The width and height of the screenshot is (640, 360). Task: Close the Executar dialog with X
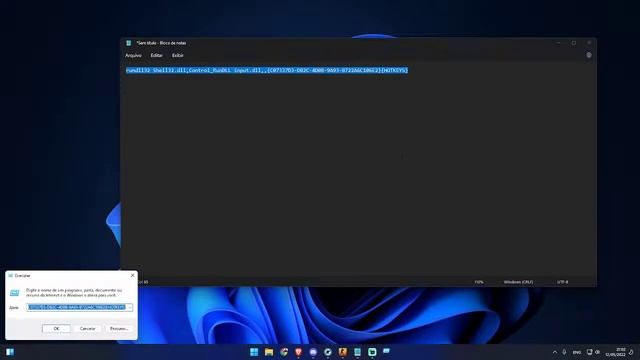click(132, 276)
